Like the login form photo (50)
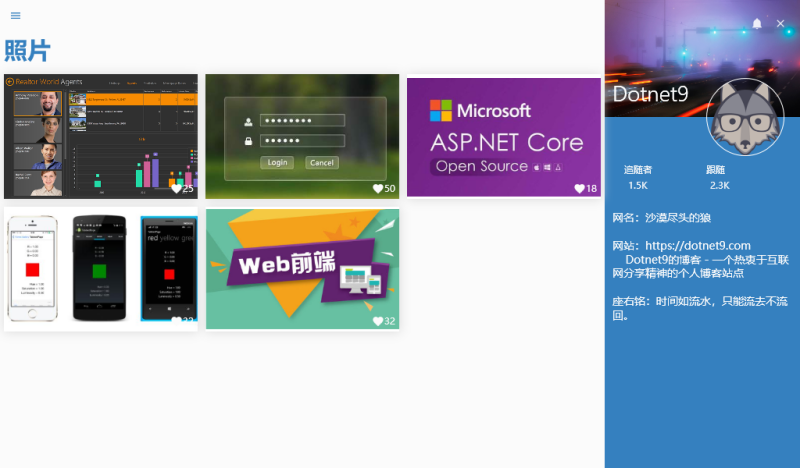 378,189
